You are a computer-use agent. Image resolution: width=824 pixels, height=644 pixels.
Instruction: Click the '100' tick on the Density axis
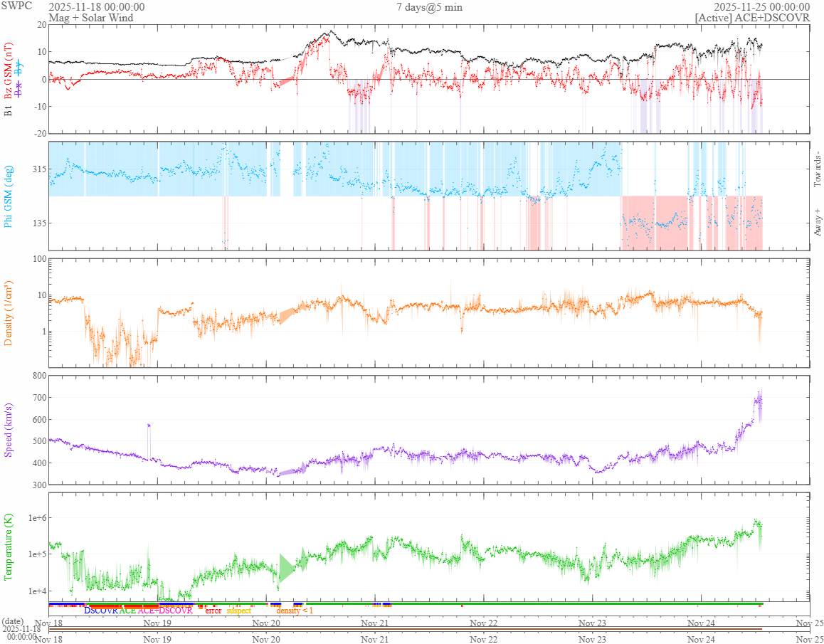pos(39,258)
